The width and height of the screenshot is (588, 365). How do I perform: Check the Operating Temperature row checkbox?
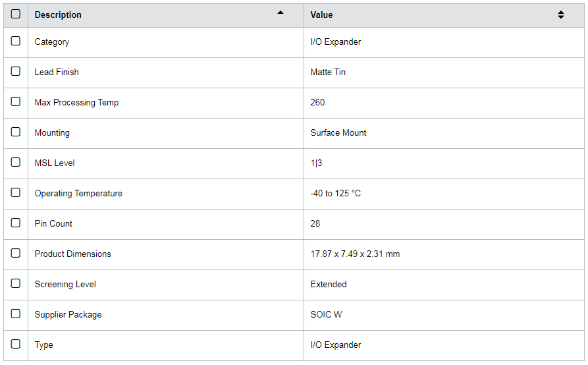click(x=16, y=192)
